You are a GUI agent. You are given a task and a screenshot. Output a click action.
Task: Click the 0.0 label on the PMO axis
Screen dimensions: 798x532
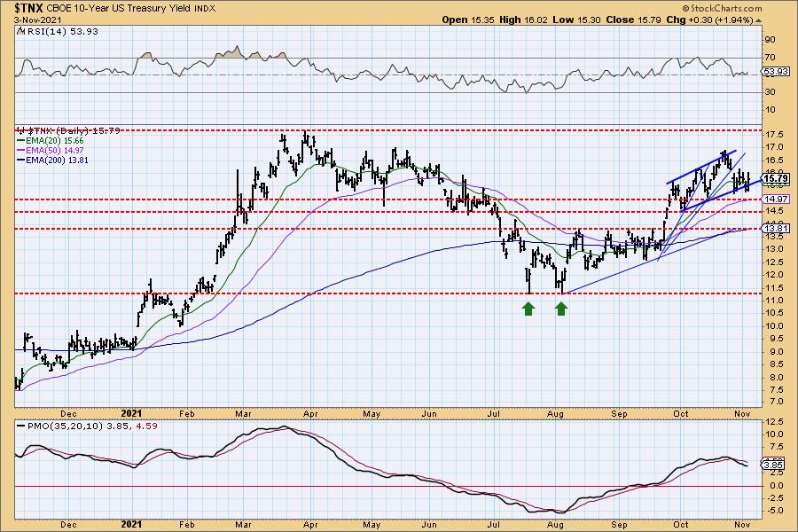point(776,486)
